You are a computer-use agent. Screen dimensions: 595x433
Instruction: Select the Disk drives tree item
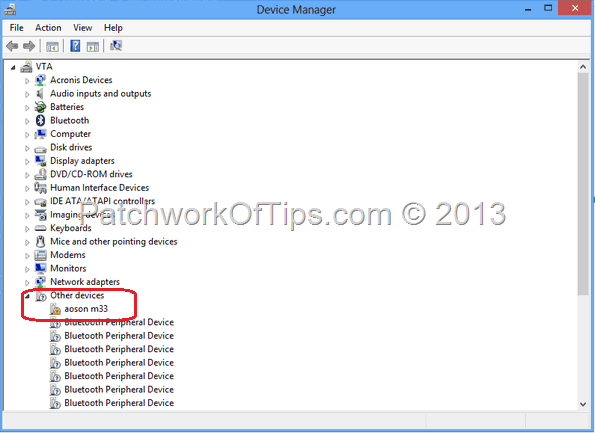coord(71,147)
